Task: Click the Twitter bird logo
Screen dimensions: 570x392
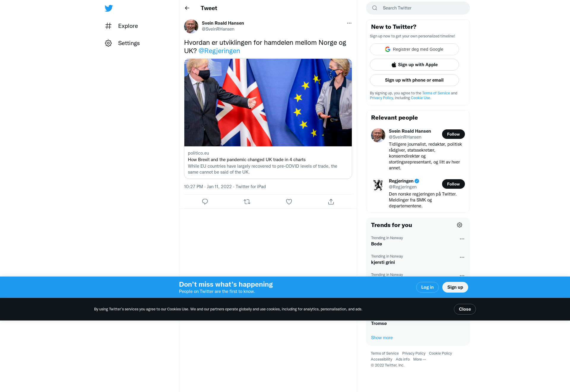Action: pos(109,8)
